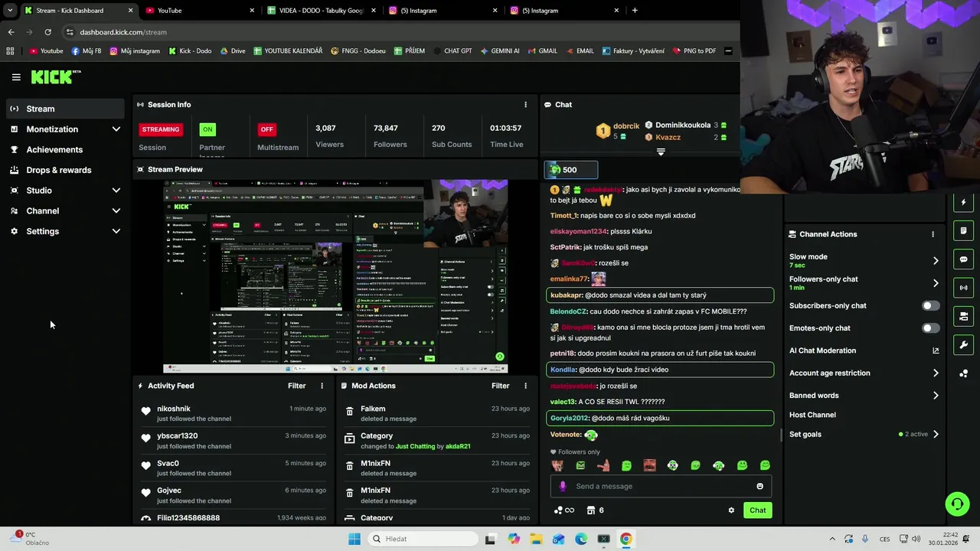Open a new browser tab

click(634, 11)
